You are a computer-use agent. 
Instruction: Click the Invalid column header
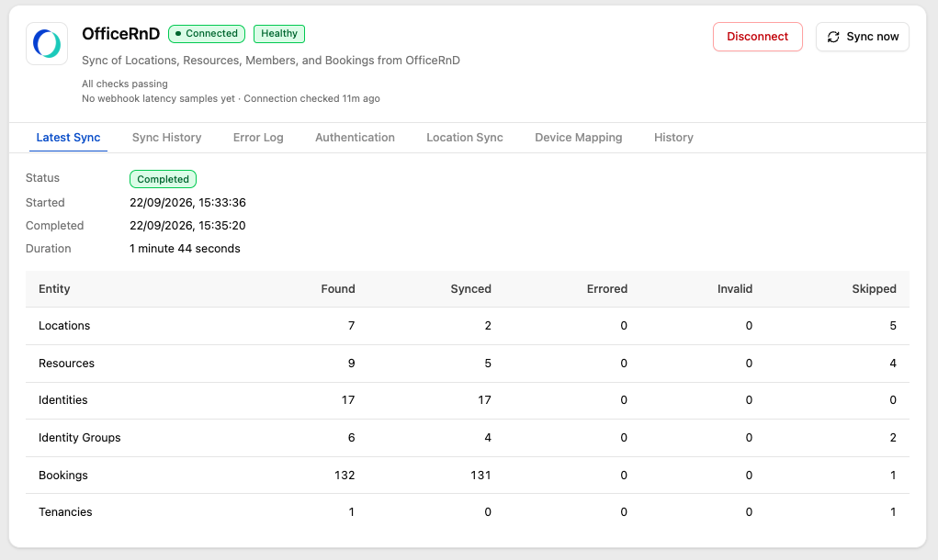click(x=735, y=288)
